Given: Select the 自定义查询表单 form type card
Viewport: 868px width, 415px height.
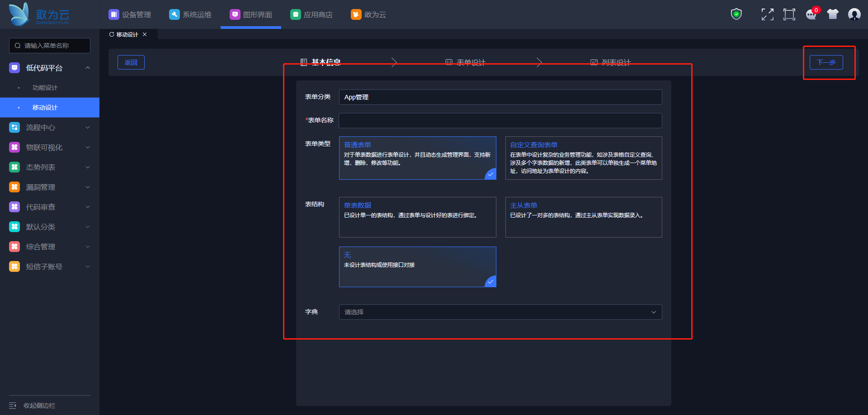Looking at the screenshot, I should [x=583, y=158].
